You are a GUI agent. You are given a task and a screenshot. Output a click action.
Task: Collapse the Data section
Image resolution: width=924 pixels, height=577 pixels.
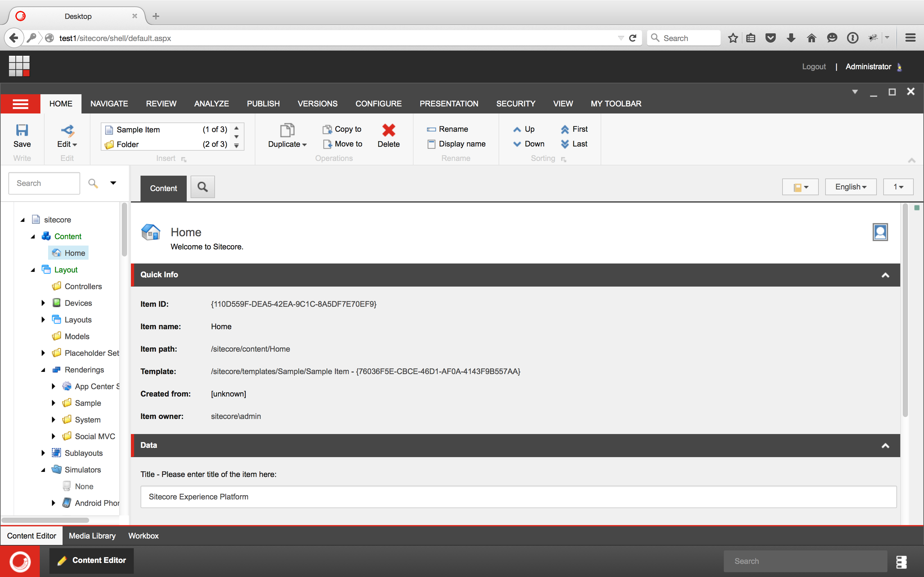[x=885, y=446]
